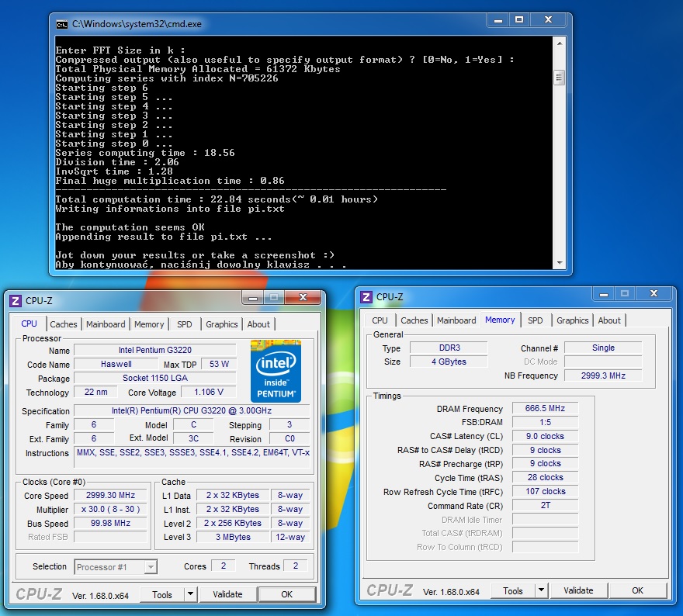Click the cmd.exe window title text
683x616 pixels.
[137, 24]
